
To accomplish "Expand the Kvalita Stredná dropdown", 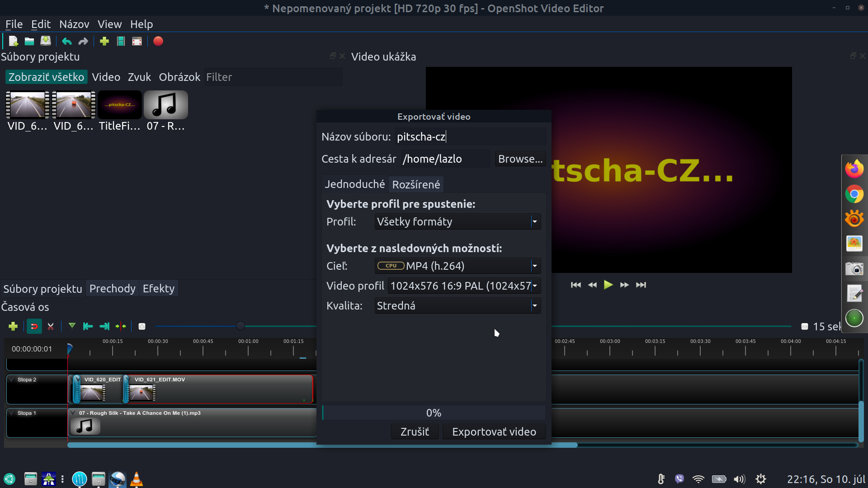I will pos(458,306).
